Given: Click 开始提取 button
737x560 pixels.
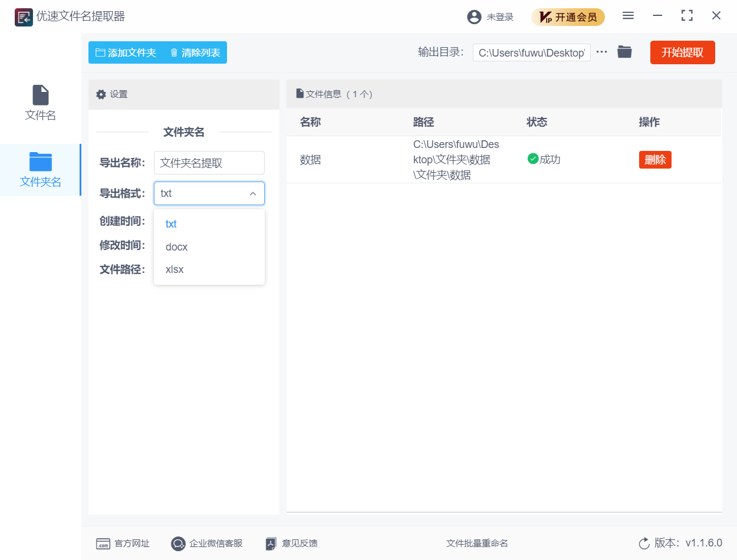Looking at the screenshot, I should 682,52.
